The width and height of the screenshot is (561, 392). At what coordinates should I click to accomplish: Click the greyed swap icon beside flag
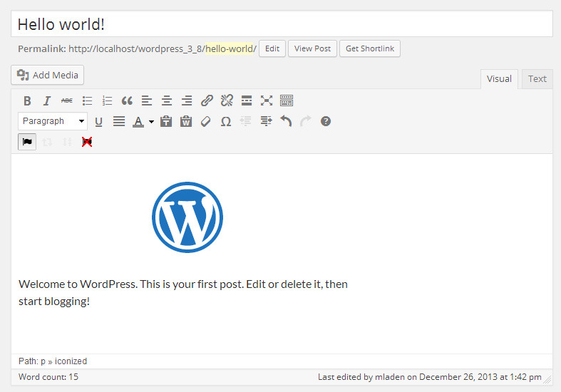[47, 142]
